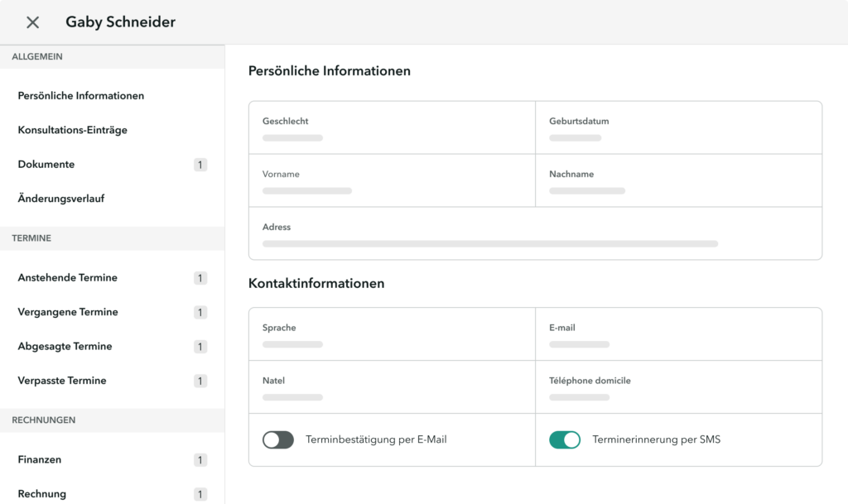
Task: Select Rechnung under Rechnungen
Action: coord(42,493)
